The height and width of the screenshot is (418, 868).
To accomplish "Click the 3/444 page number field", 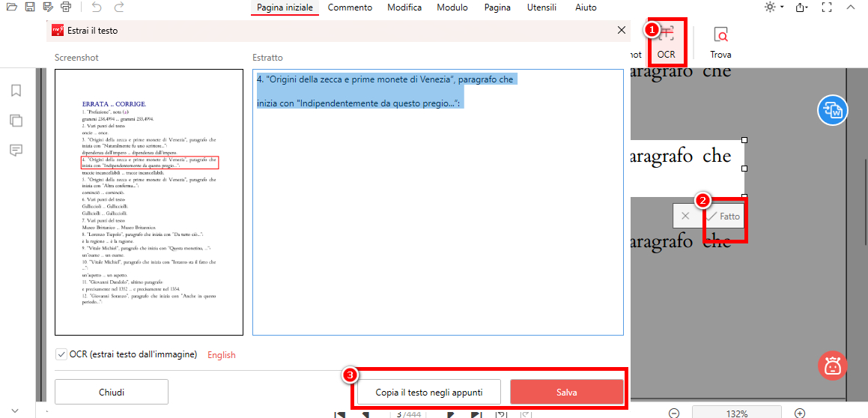I will point(407,414).
